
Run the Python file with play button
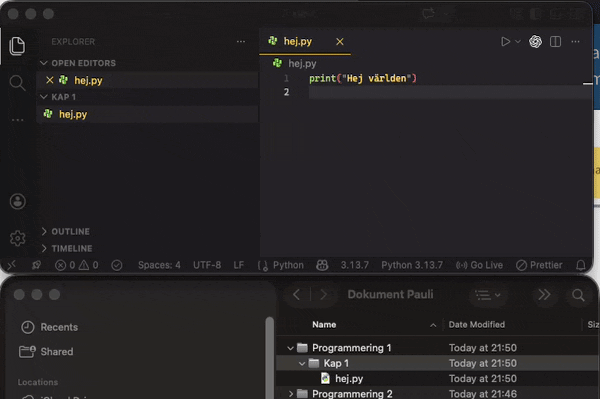505,41
